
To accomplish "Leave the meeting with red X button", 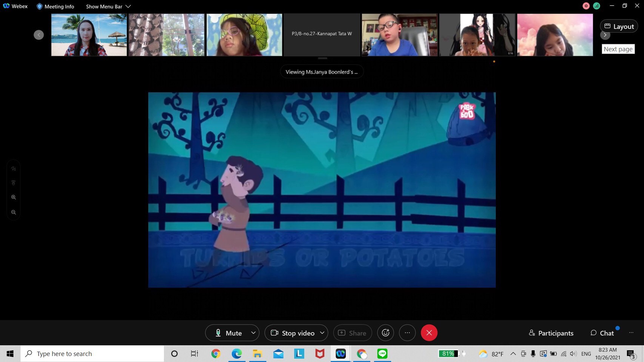I will pos(429,333).
